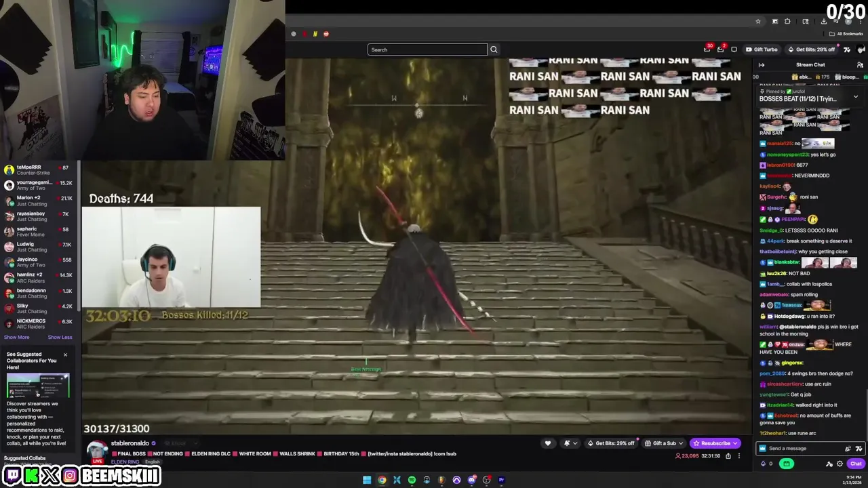
Task: Open the suggested collaborators preview thumbnail
Action: (38, 386)
